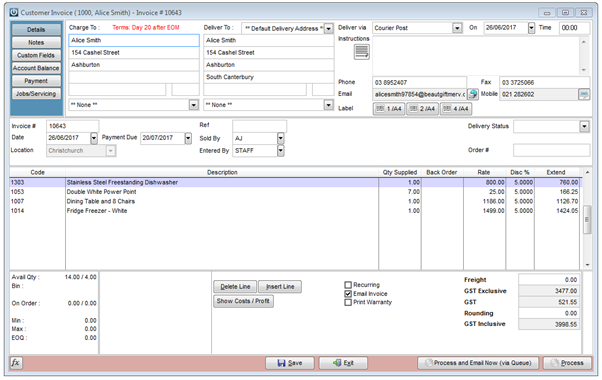Viewport: 602px width, 380px height.
Task: Expand the Deliver To address dropdown
Action: 329,28
